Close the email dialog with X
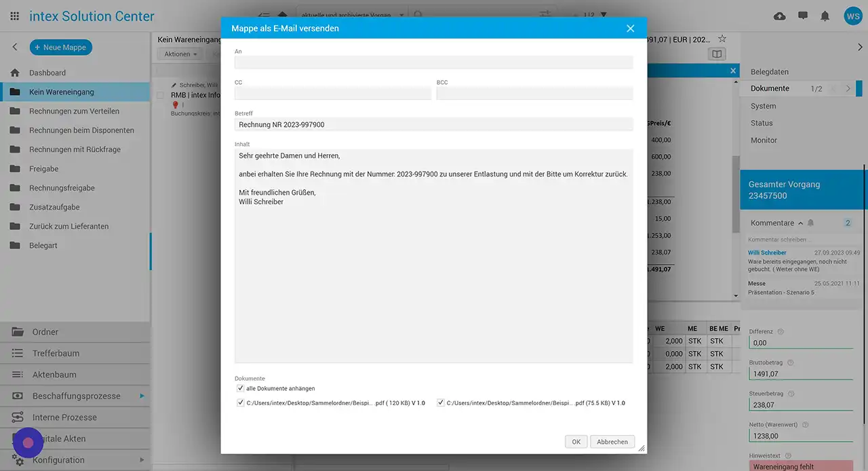The height and width of the screenshot is (471, 868). tap(630, 29)
